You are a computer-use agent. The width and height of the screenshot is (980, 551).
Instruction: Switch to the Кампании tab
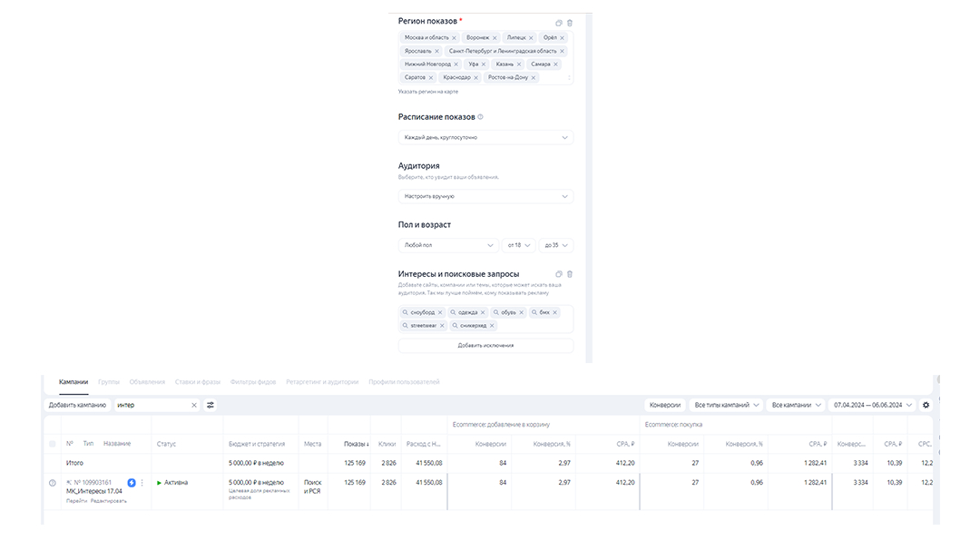73,382
